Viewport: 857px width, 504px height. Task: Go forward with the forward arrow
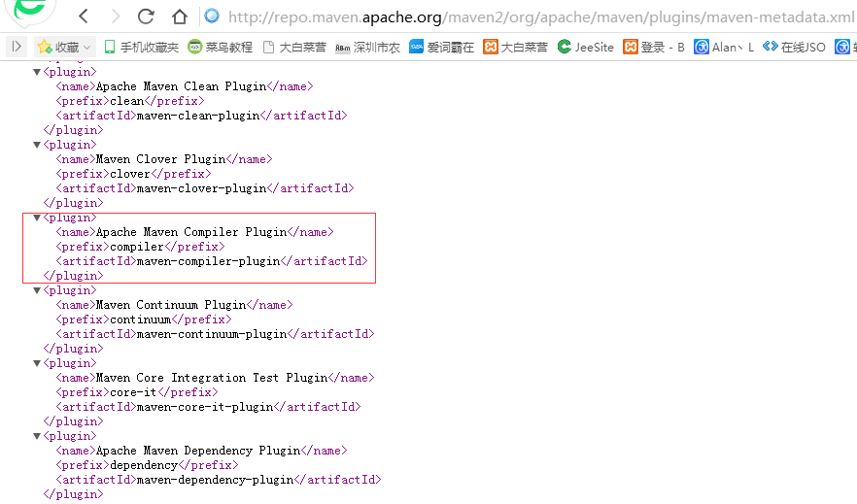pos(116,17)
